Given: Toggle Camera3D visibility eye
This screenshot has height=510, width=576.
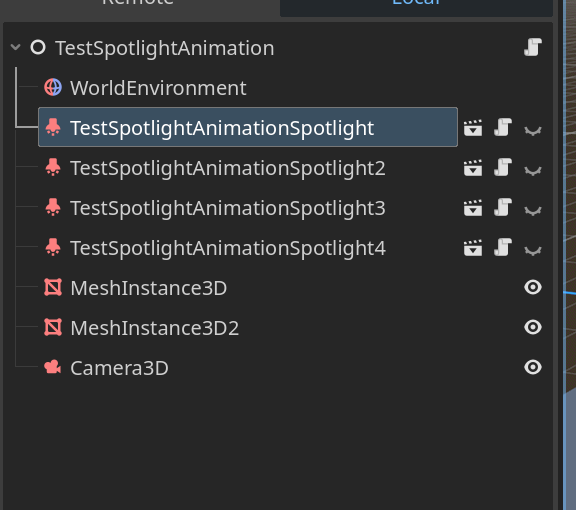Looking at the screenshot, I should pos(533,367).
